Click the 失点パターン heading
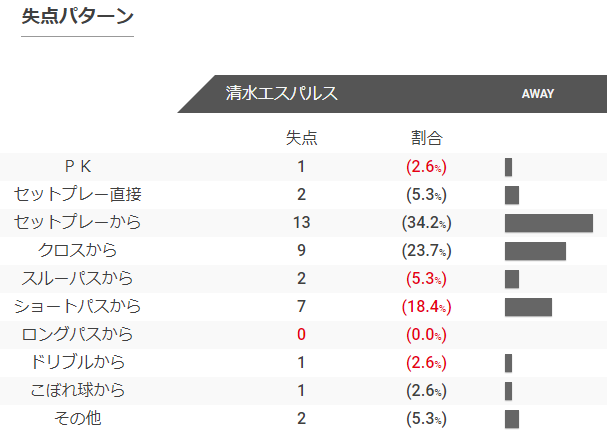 [77, 17]
